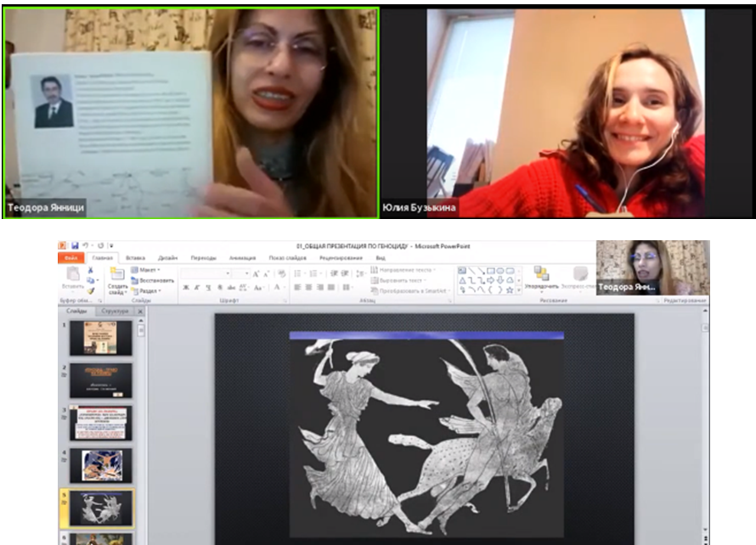
Task: Click the Восстановить reset button
Action: pos(152,280)
